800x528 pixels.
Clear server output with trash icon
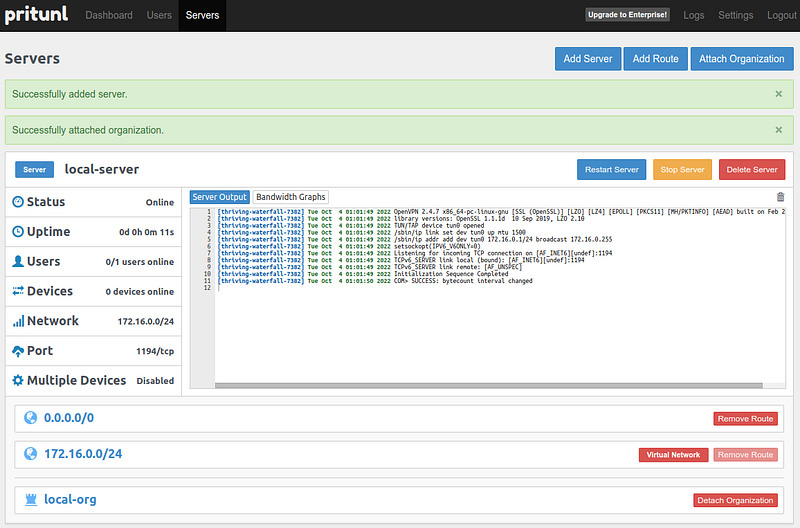[780, 197]
